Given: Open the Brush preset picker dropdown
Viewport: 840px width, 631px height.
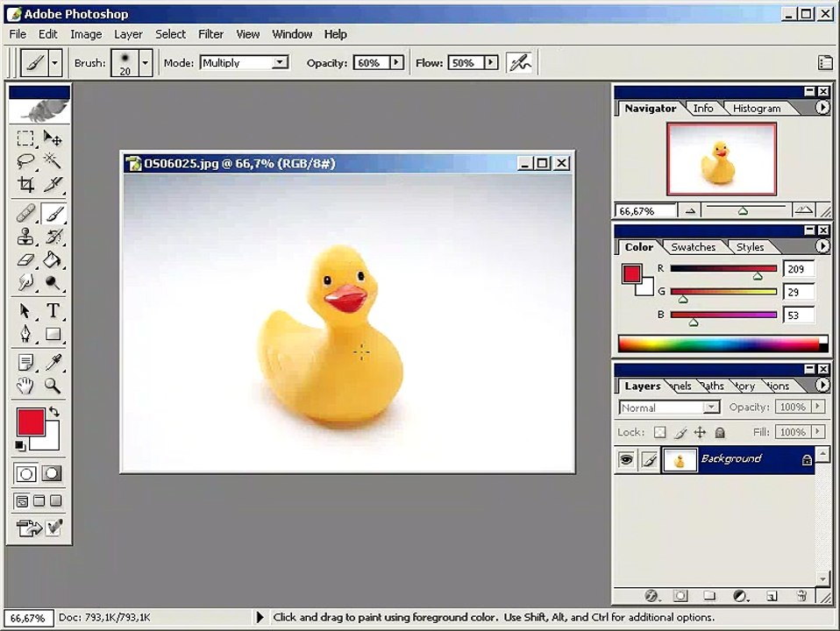Looking at the screenshot, I should 146,63.
